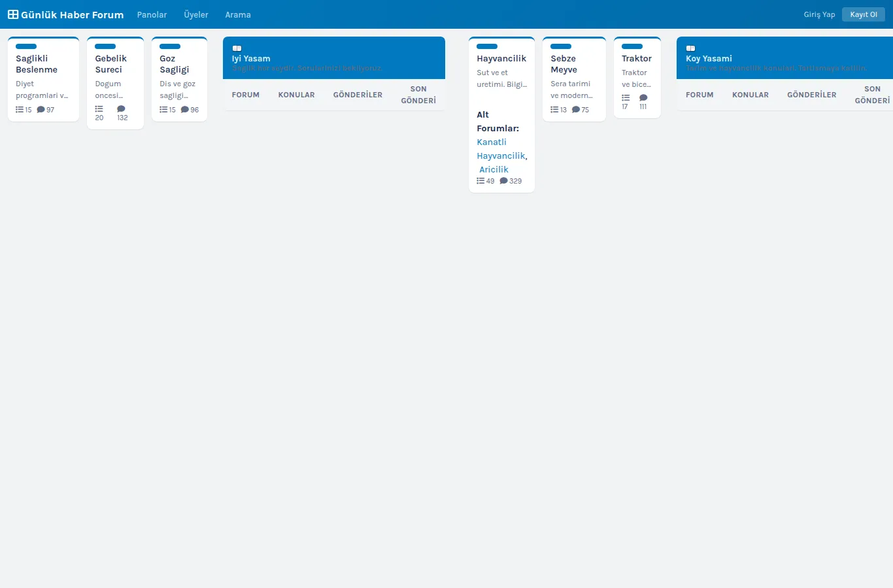This screenshot has height=588, width=893.
Task: Click posts bubble icon in Hayvancilik card
Action: click(503, 181)
